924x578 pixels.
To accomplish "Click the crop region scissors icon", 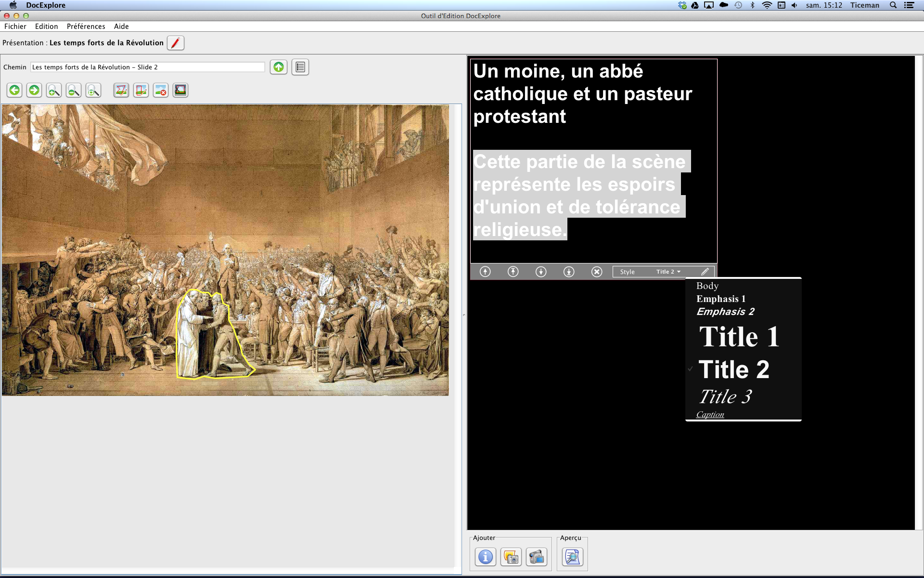I will (180, 90).
